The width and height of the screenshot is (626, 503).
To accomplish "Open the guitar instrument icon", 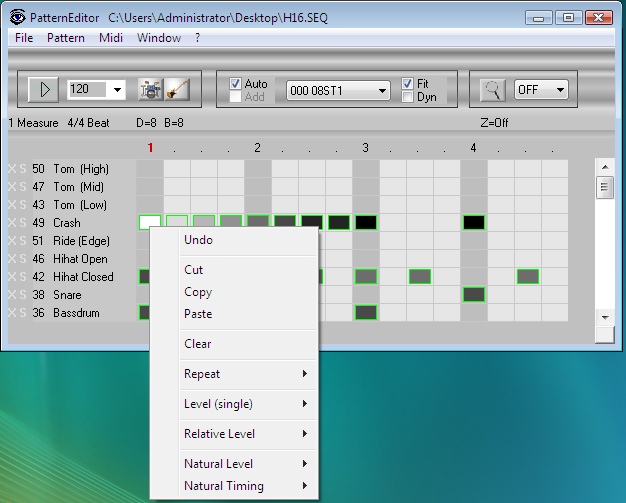I will tap(177, 89).
